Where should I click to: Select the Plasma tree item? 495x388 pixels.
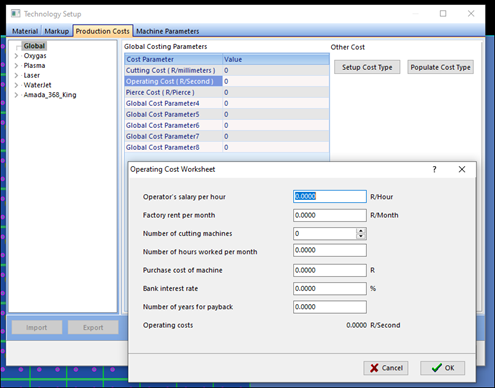click(x=34, y=66)
